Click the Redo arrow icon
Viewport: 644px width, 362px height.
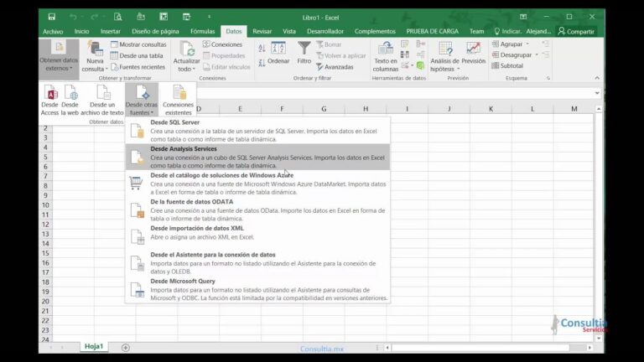[94, 17]
